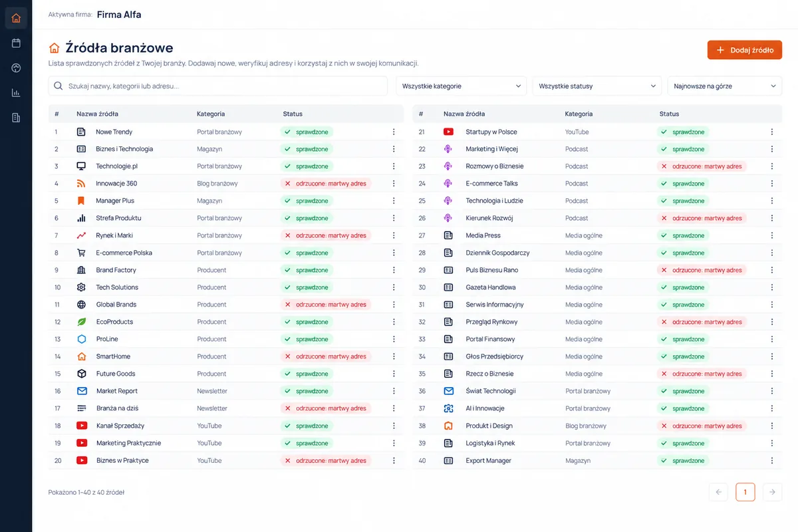Click the Pokazano 1–40 z 40 źródeł text
The width and height of the screenshot is (798, 532).
point(86,493)
